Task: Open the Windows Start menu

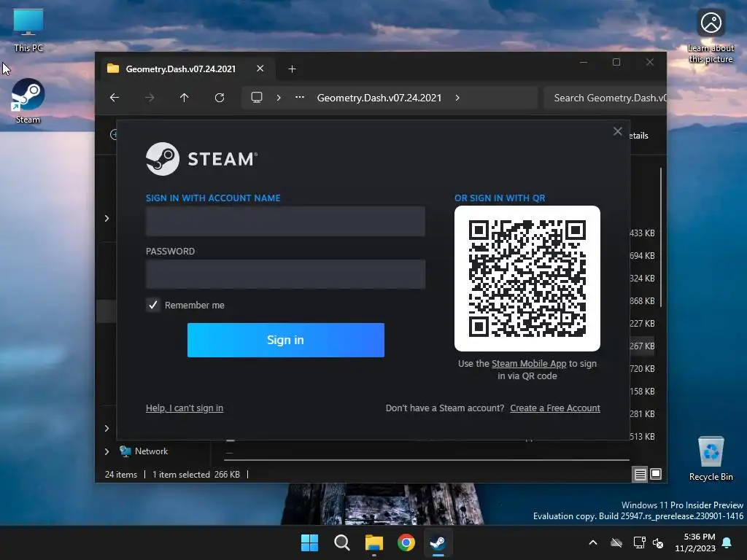Action: point(309,542)
